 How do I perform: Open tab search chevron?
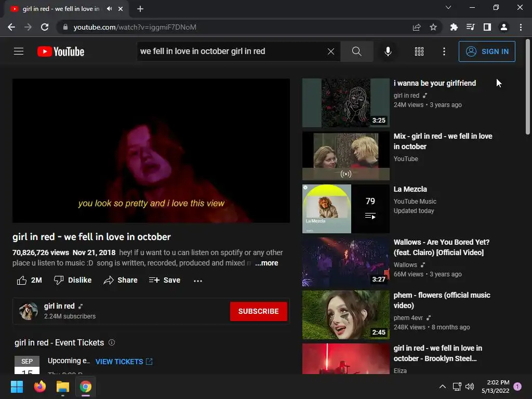(x=448, y=7)
